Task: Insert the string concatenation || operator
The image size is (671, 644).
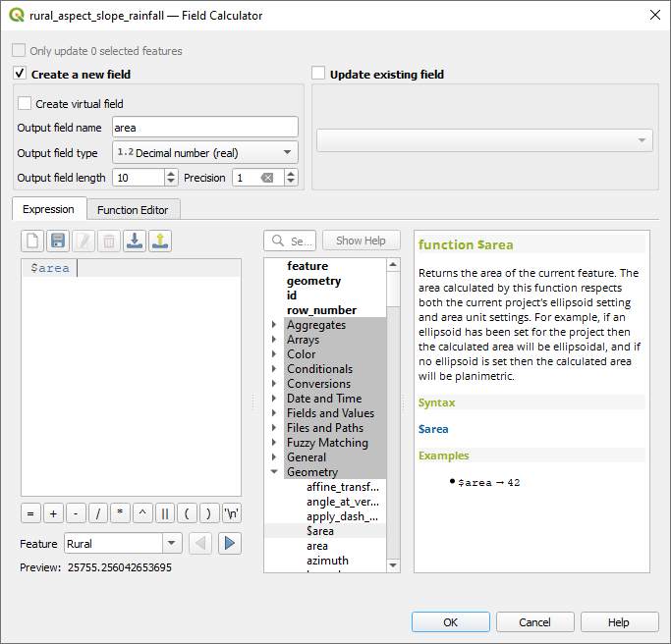Action: 165,512
